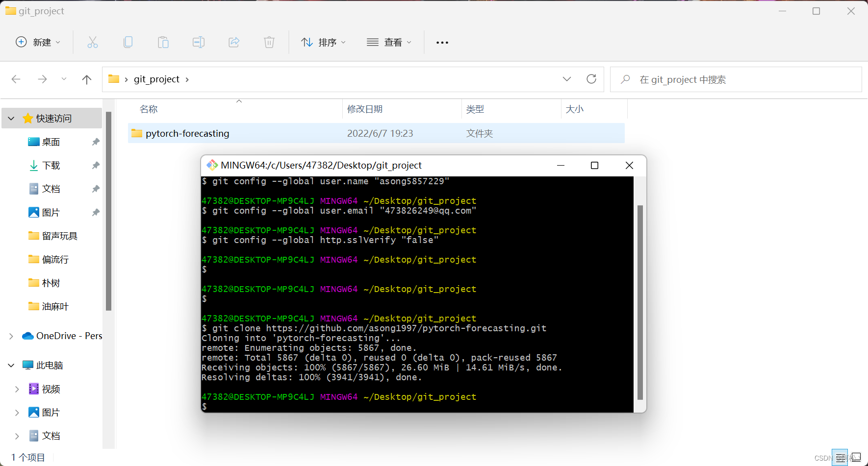Click the pin icon beside quick access 图片
This screenshot has height=466, width=868.
coord(96,213)
